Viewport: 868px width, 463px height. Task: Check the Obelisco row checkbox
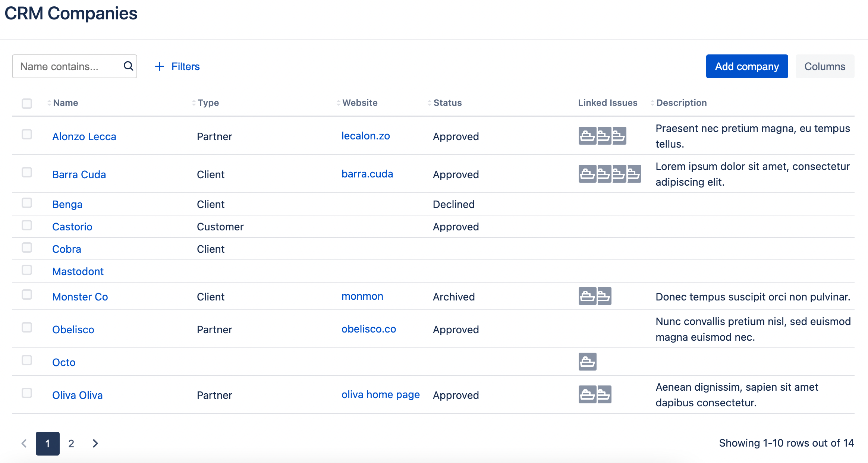coord(27,327)
